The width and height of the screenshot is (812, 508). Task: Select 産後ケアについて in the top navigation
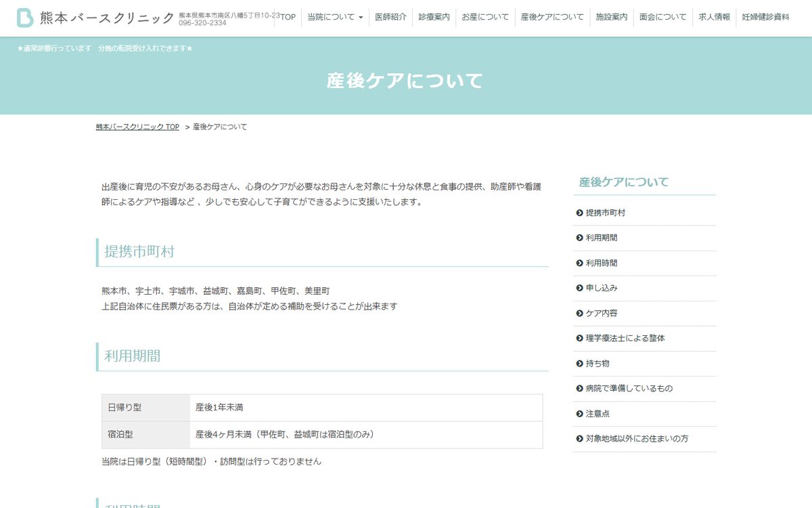(552, 17)
